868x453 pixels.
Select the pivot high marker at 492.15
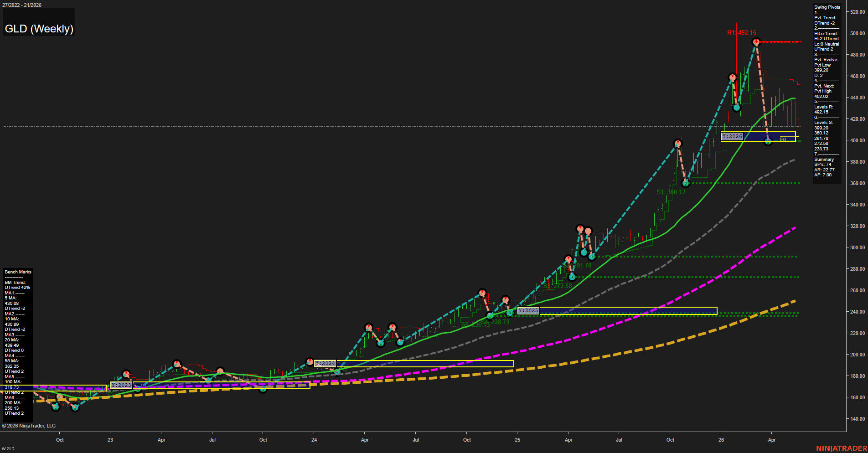click(x=756, y=42)
